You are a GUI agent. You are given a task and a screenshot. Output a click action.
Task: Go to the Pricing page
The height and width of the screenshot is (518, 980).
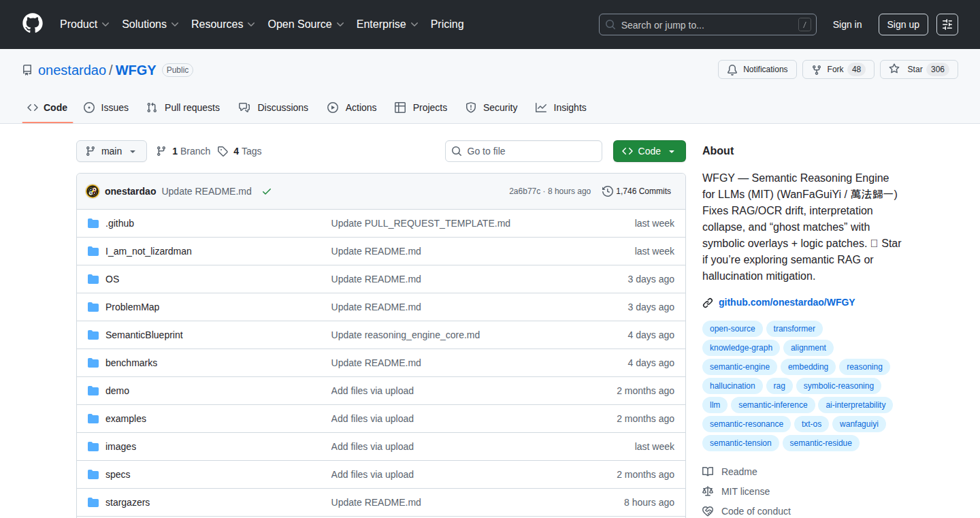point(447,25)
